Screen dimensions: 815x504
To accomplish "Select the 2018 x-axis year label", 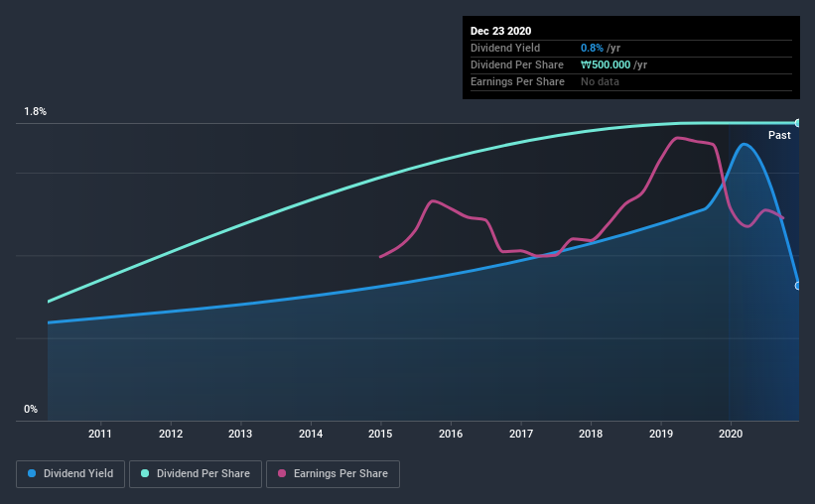I will [591, 434].
